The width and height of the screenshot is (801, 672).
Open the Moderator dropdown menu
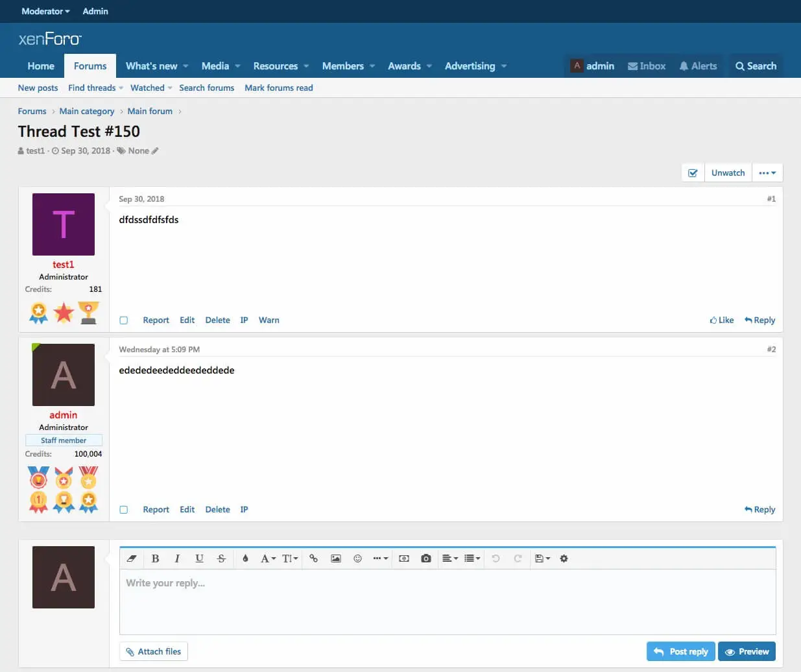(x=45, y=11)
